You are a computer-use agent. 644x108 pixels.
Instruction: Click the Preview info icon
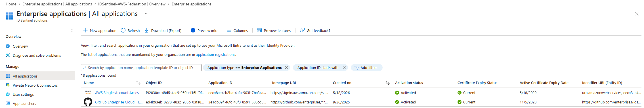[193, 30]
